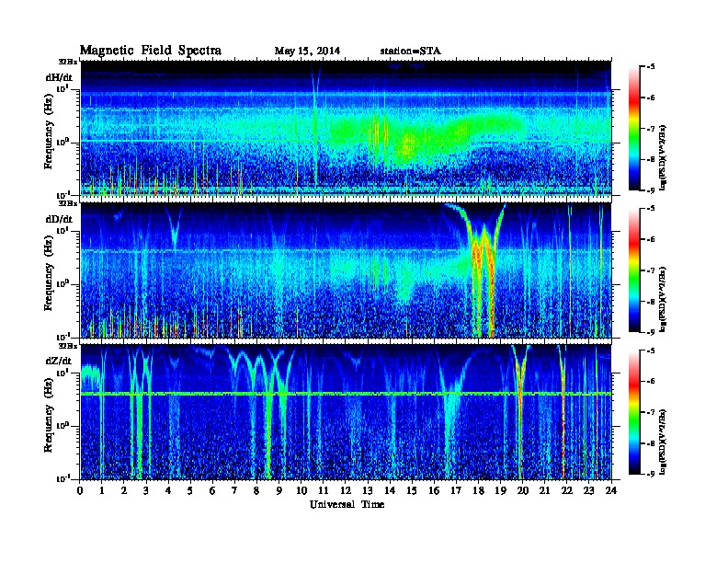The width and height of the screenshot is (728, 563).
Task: Click the dD/dt spectrogram plot
Action: (x=346, y=270)
